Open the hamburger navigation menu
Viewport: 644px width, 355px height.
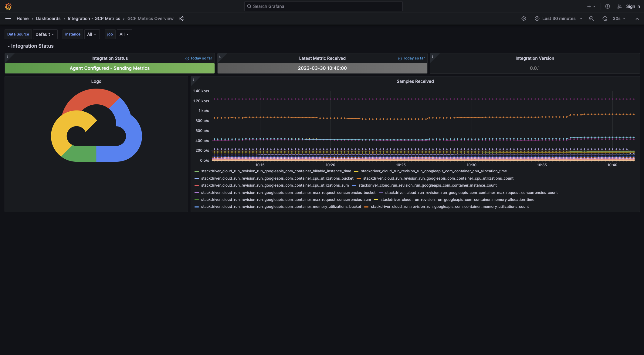[x=8, y=19]
